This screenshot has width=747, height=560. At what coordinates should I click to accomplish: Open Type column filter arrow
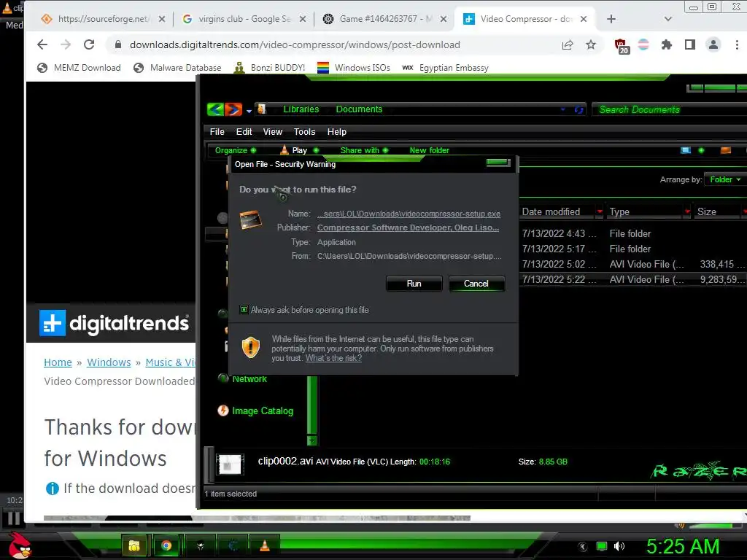point(687,211)
